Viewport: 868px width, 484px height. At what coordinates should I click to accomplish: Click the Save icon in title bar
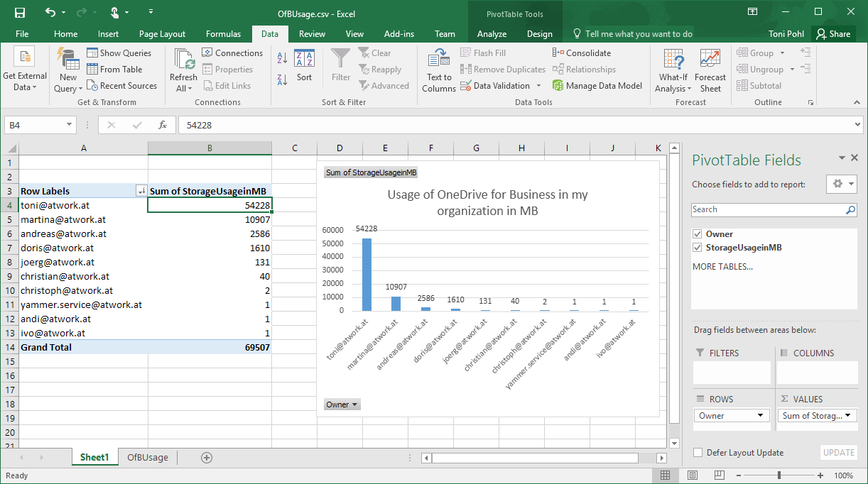[19, 12]
